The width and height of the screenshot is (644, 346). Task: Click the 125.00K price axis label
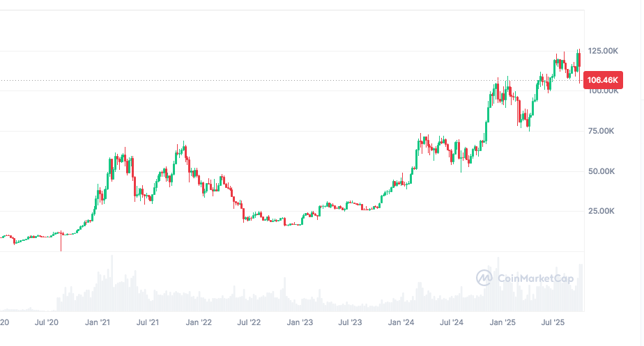pos(603,51)
